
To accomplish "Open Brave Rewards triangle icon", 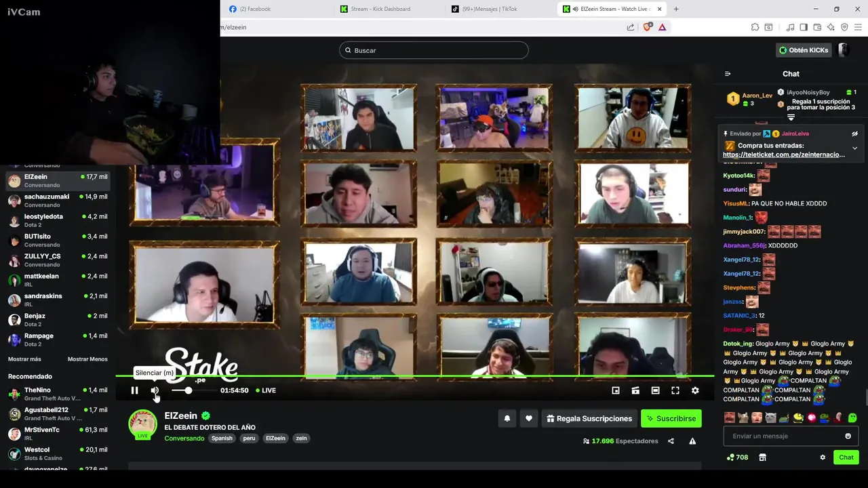I will pyautogui.click(x=663, y=27).
